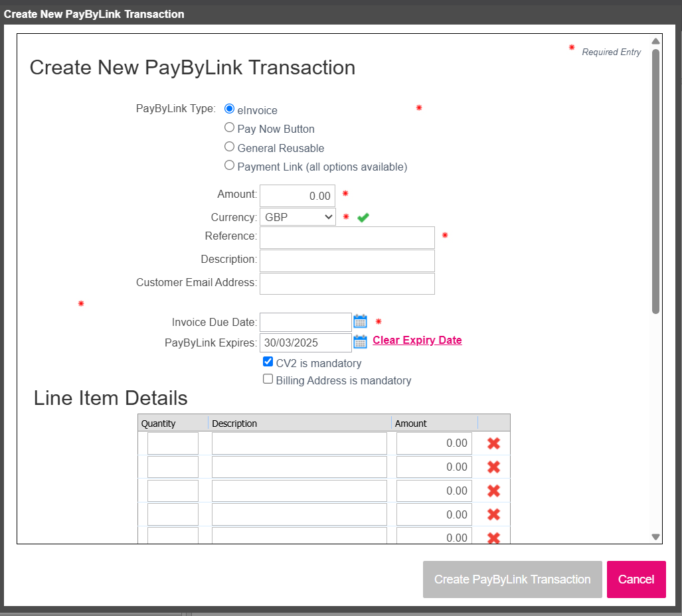Click the Amount column header

[434, 423]
